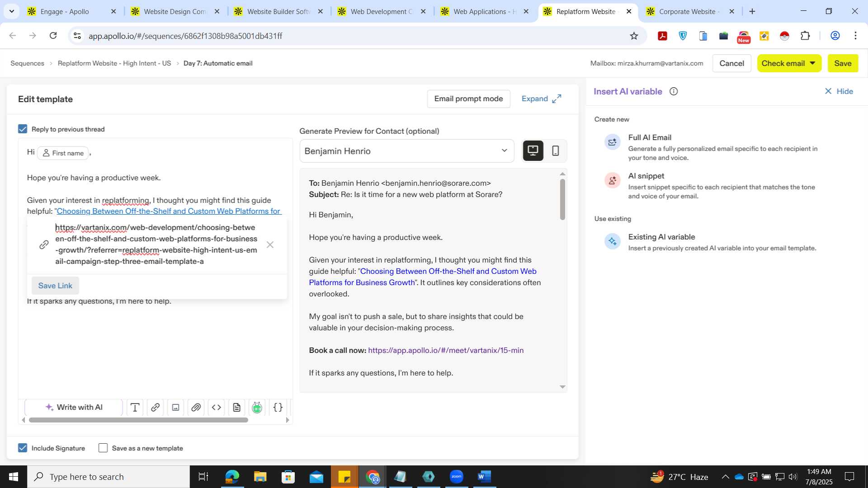
Task: Open Chrome profile icon
Action: coord(835,36)
